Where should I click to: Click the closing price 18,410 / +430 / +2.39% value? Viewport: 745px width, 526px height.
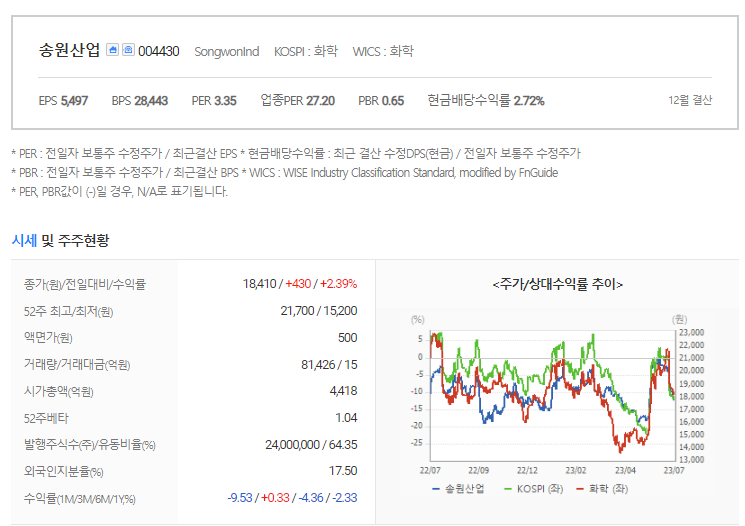pyautogui.click(x=300, y=284)
